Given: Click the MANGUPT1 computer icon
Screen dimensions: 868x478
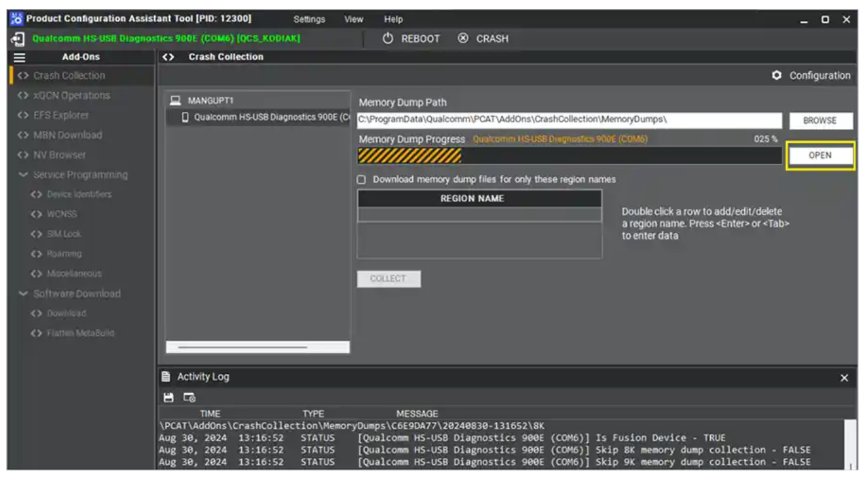Looking at the screenshot, I should (176, 100).
